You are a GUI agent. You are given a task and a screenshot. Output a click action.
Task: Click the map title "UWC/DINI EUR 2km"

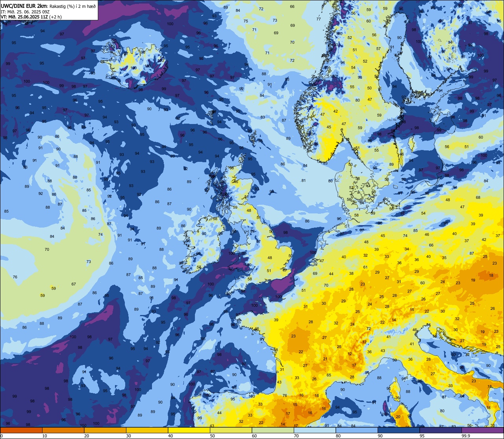click(23, 6)
